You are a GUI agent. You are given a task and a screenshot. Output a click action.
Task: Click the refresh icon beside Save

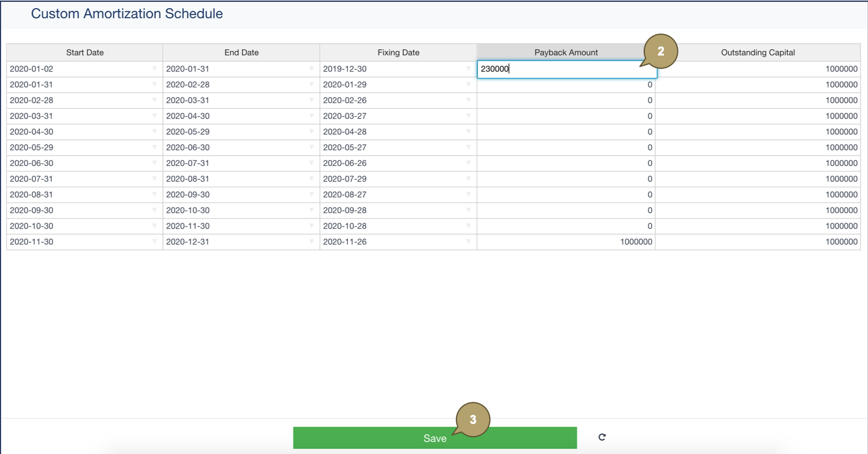pos(602,437)
